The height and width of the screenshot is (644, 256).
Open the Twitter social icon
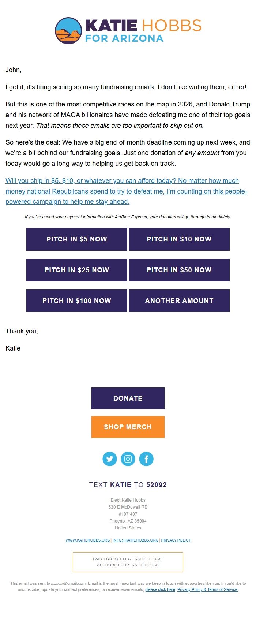click(110, 459)
